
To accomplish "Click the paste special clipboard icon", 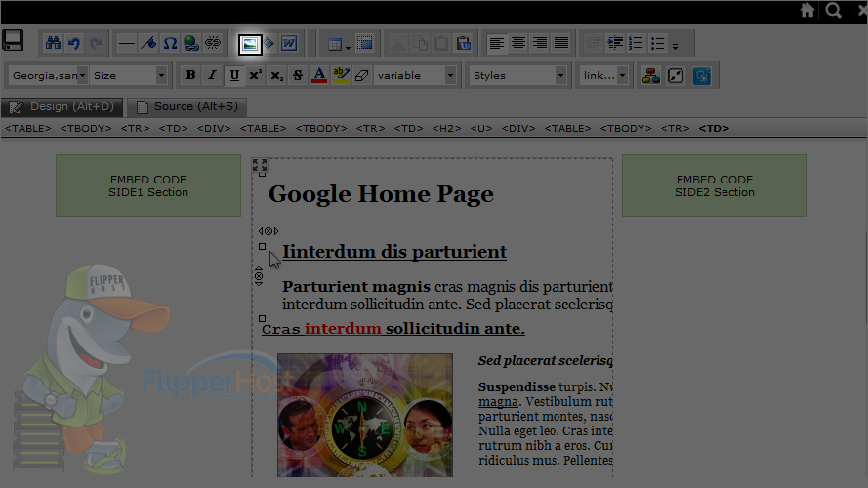I will click(x=464, y=43).
